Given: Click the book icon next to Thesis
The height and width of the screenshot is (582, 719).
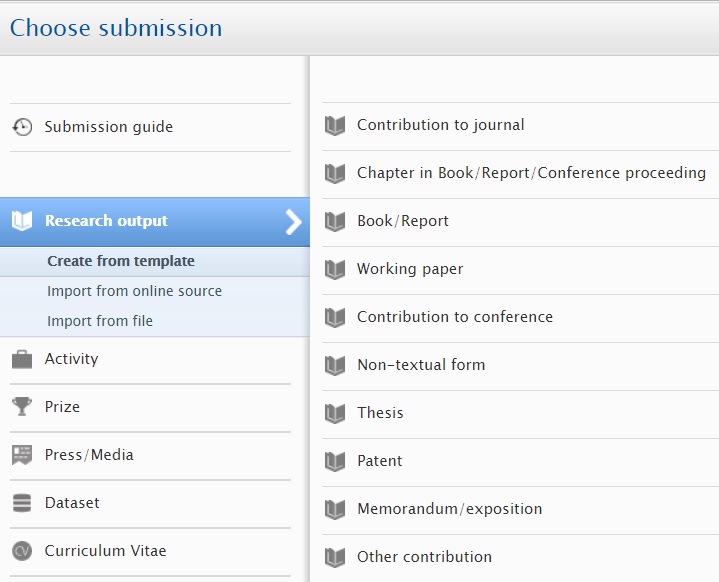Looking at the screenshot, I should pyautogui.click(x=335, y=413).
